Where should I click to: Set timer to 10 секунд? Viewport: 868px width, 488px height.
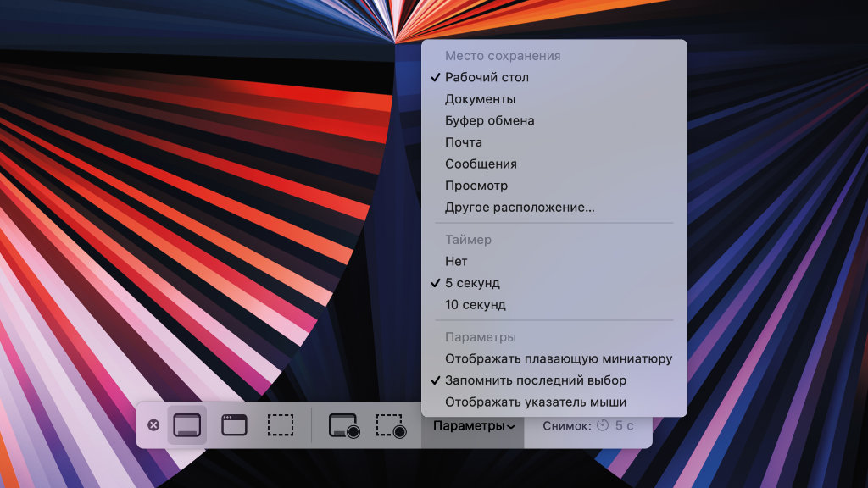(475, 305)
